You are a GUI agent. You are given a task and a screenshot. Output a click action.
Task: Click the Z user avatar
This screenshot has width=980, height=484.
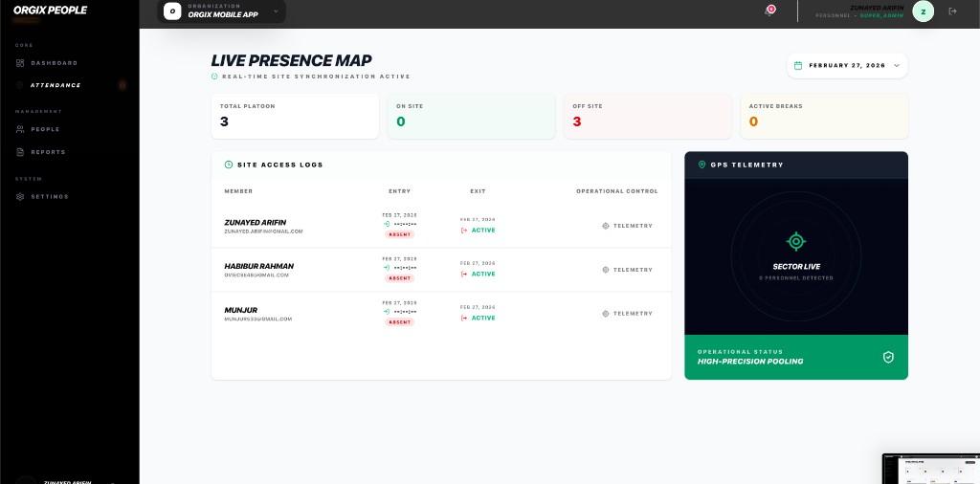coord(923,11)
